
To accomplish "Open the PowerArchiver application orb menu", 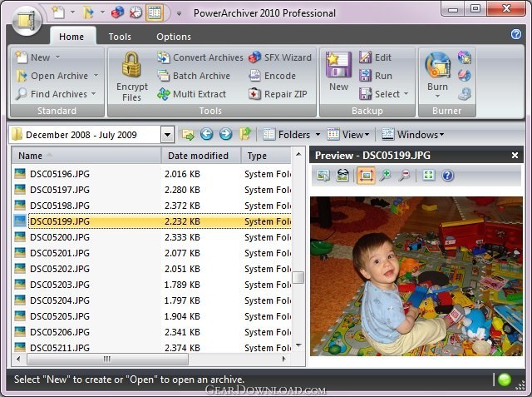I will point(27,20).
